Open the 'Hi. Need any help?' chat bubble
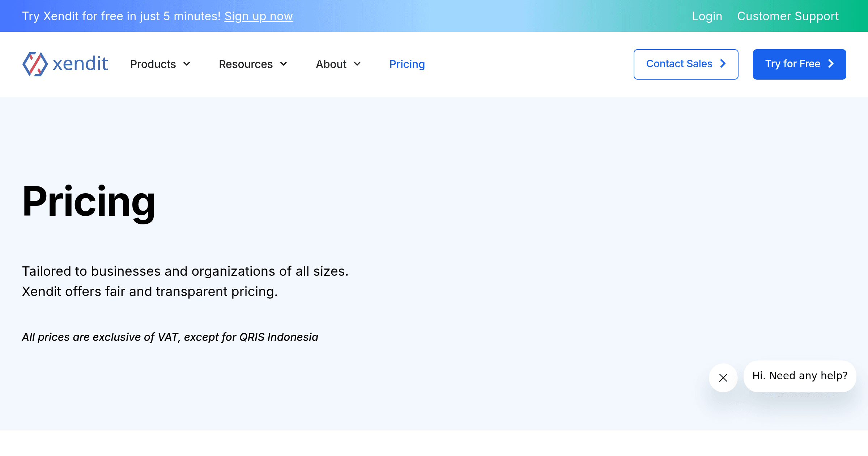 click(x=800, y=376)
